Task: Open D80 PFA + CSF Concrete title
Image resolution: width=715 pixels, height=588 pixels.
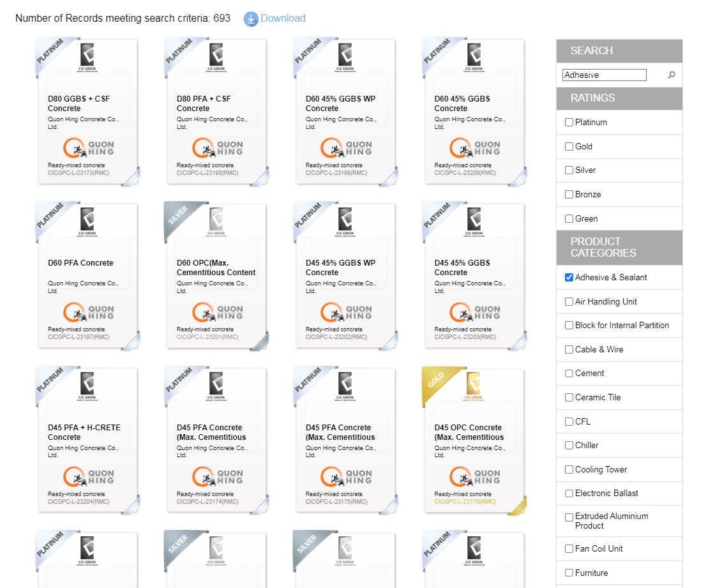Action: coord(204,103)
